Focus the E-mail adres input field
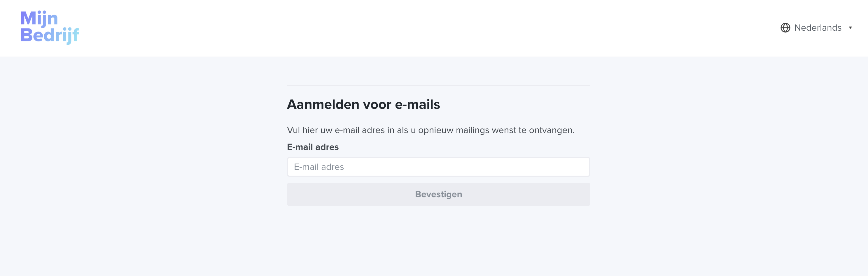This screenshot has width=868, height=276. [x=438, y=167]
